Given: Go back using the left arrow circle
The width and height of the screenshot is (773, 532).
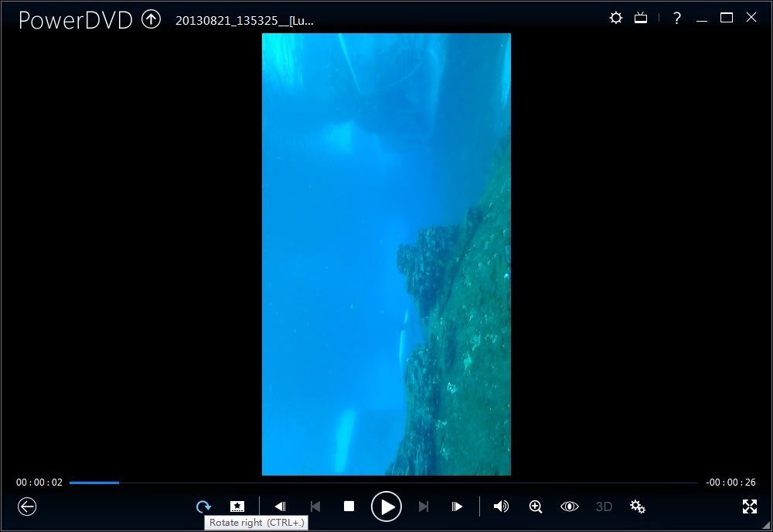Looking at the screenshot, I should [x=27, y=506].
